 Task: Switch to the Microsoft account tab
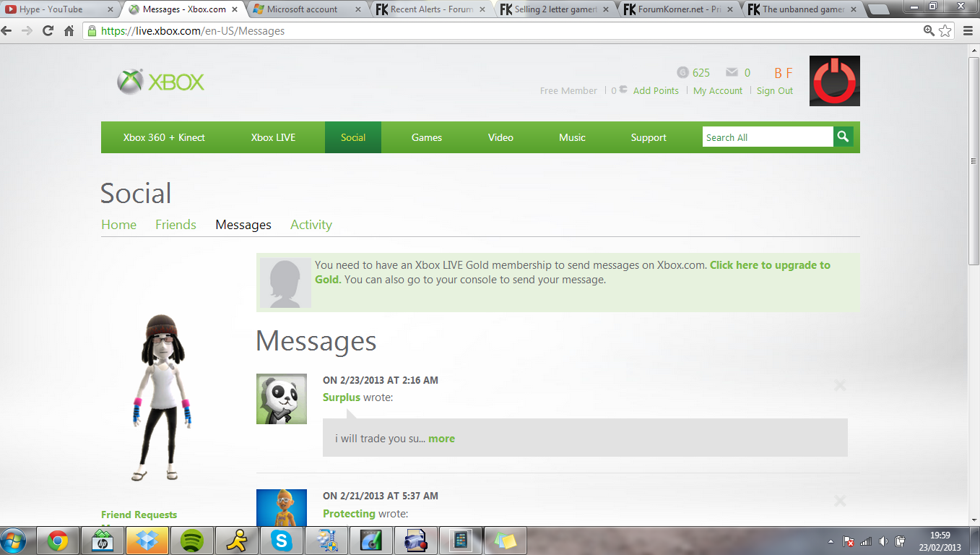pyautogui.click(x=308, y=9)
